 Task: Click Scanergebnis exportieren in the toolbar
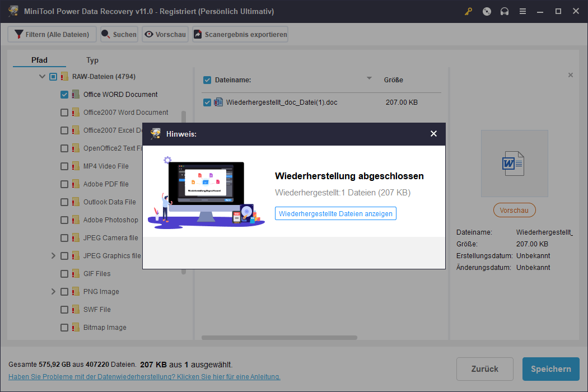(x=240, y=34)
